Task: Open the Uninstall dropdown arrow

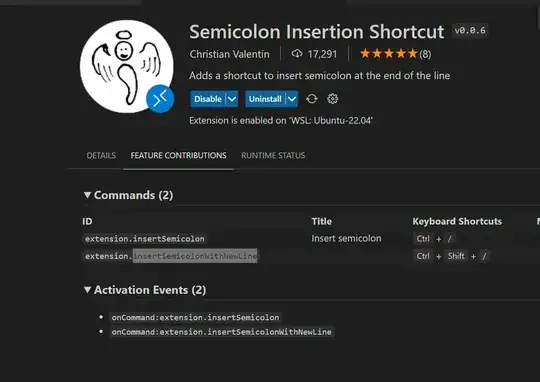Action: [292, 99]
